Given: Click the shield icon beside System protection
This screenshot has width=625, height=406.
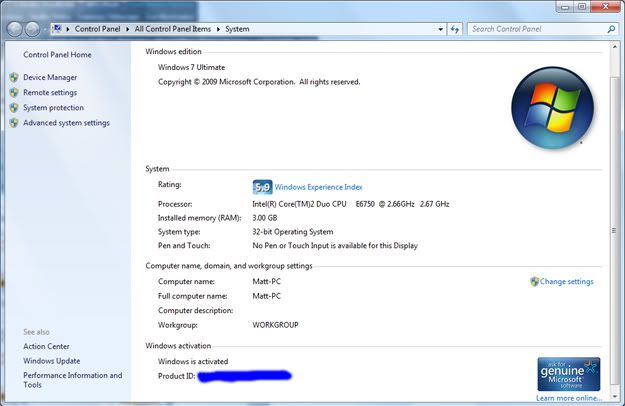Looking at the screenshot, I should tap(14, 108).
